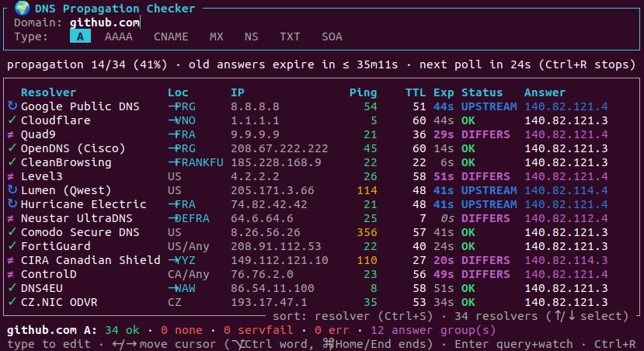Click '0 none' summary count
Image resolution: width=644 pixels, height=351 pixels.
coord(182,330)
